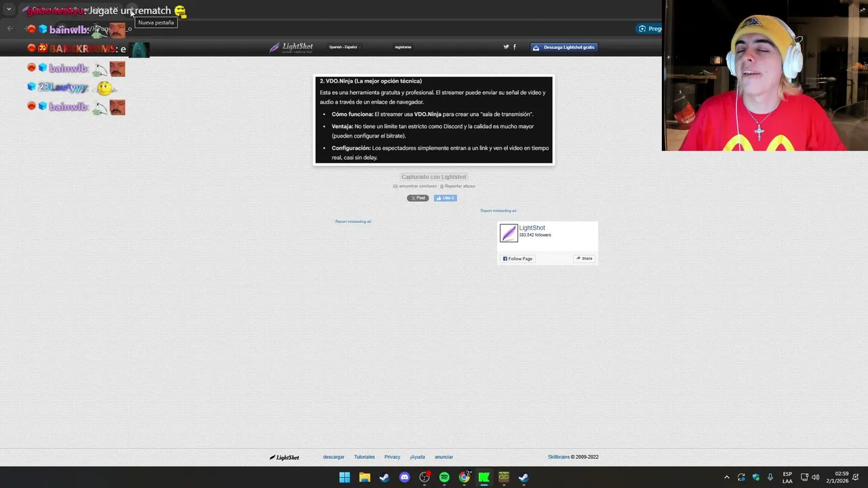Screen dimensions: 868x488
Task: Click LightShot Facebook page avatar
Action: [509, 233]
